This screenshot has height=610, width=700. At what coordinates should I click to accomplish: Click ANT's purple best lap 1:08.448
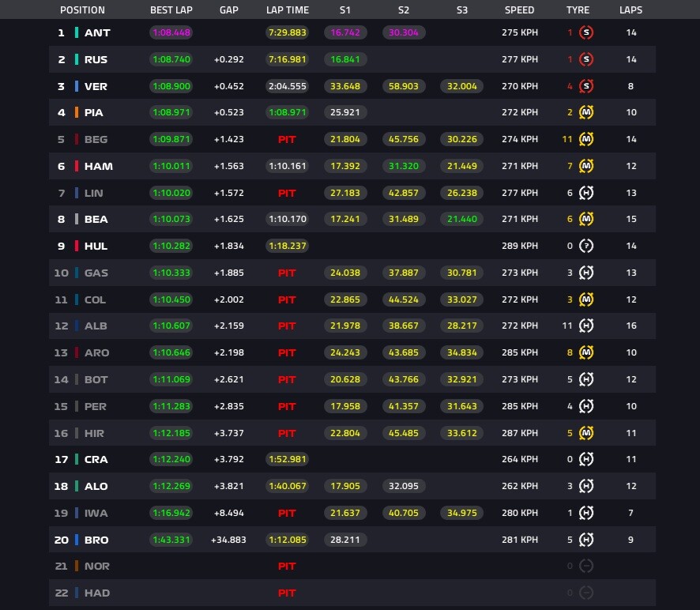[x=171, y=32]
